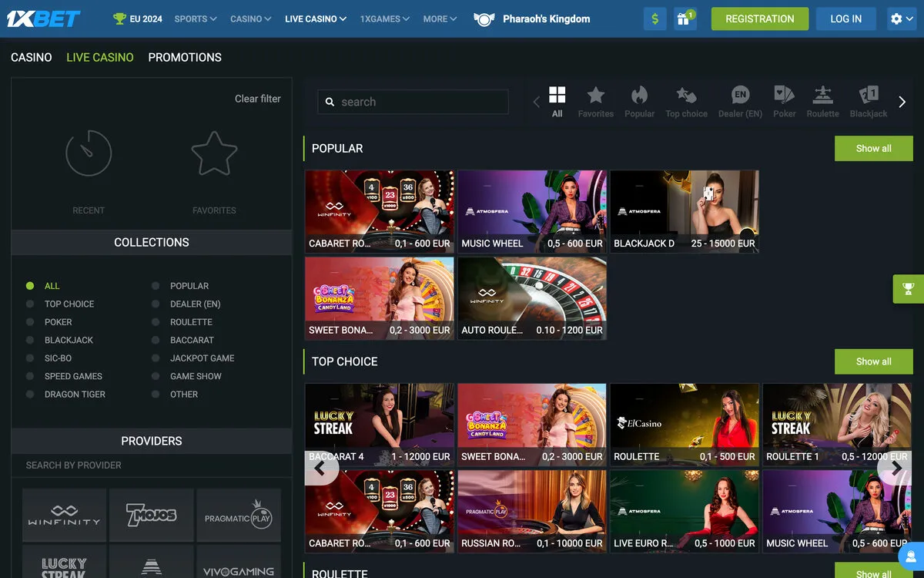
Task: Click the green trophy side icon
Action: pyautogui.click(x=909, y=289)
